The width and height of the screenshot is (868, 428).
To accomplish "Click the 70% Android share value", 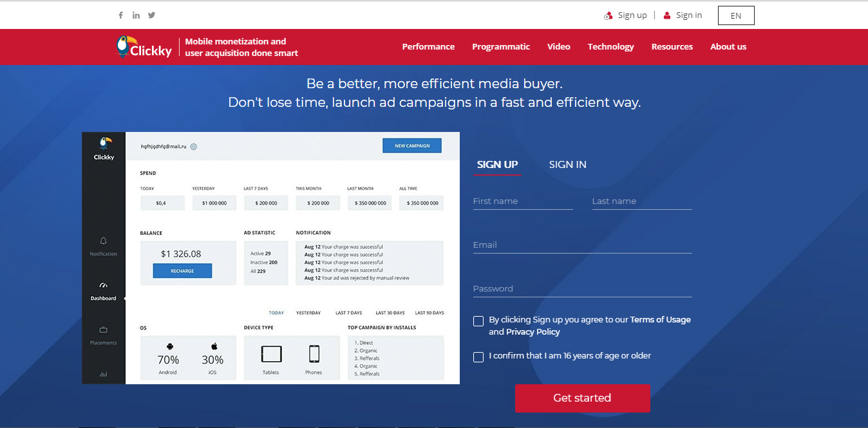I will 168,360.
